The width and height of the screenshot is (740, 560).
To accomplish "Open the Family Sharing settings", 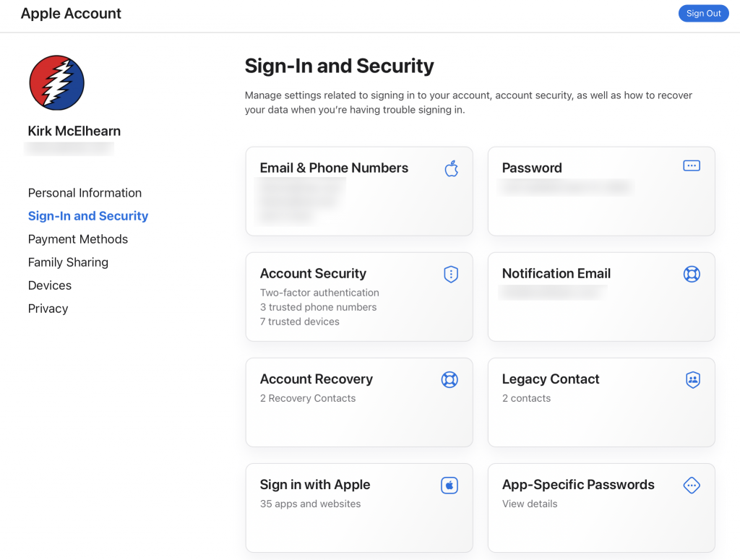I will click(68, 262).
